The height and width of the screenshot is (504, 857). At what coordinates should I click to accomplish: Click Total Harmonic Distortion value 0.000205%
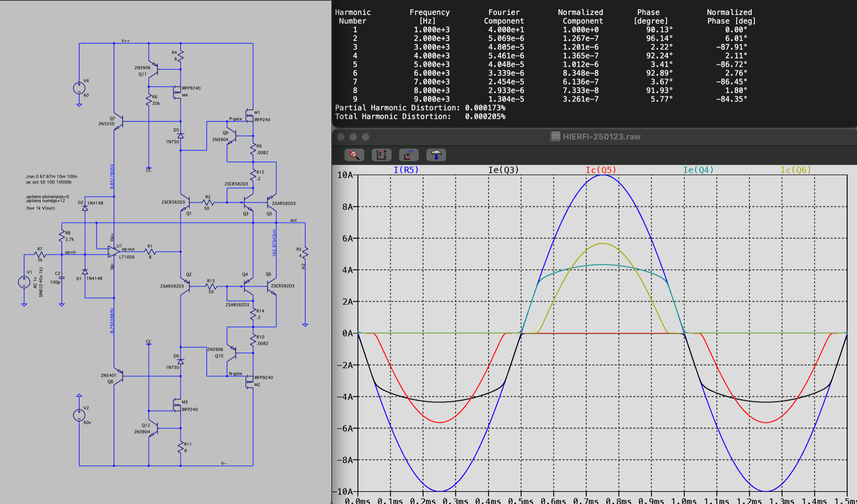pyautogui.click(x=485, y=116)
